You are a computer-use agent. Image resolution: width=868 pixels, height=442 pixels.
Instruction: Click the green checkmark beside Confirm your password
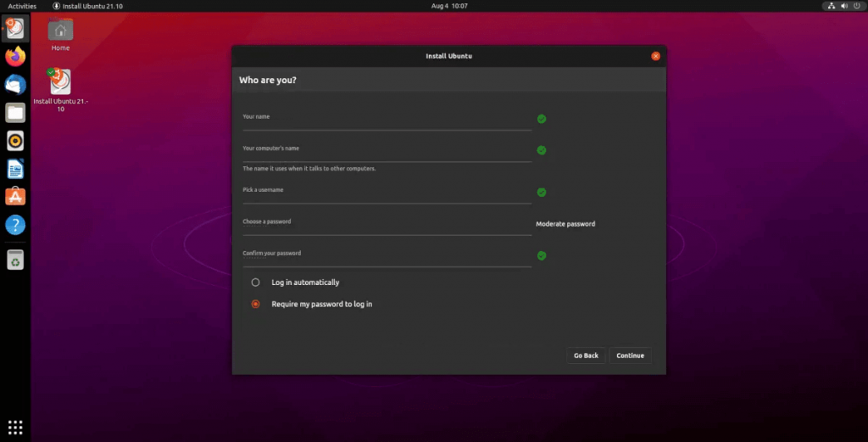click(x=542, y=255)
